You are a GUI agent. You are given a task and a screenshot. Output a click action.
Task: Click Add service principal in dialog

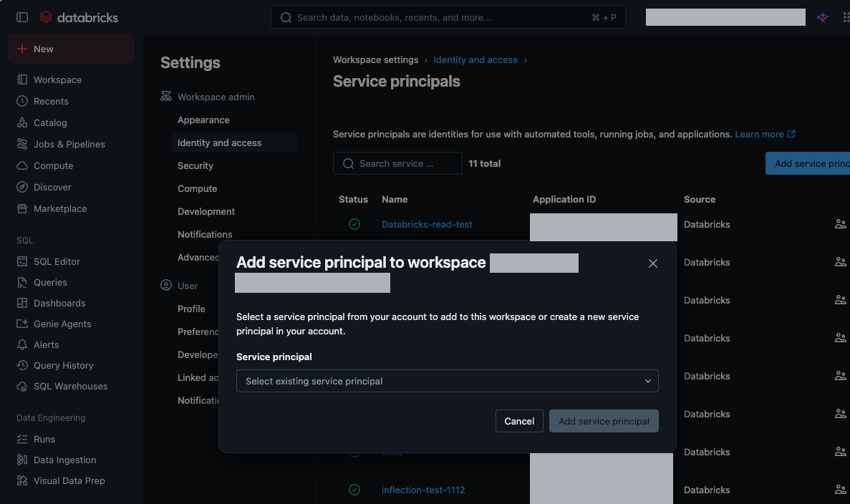pos(604,421)
